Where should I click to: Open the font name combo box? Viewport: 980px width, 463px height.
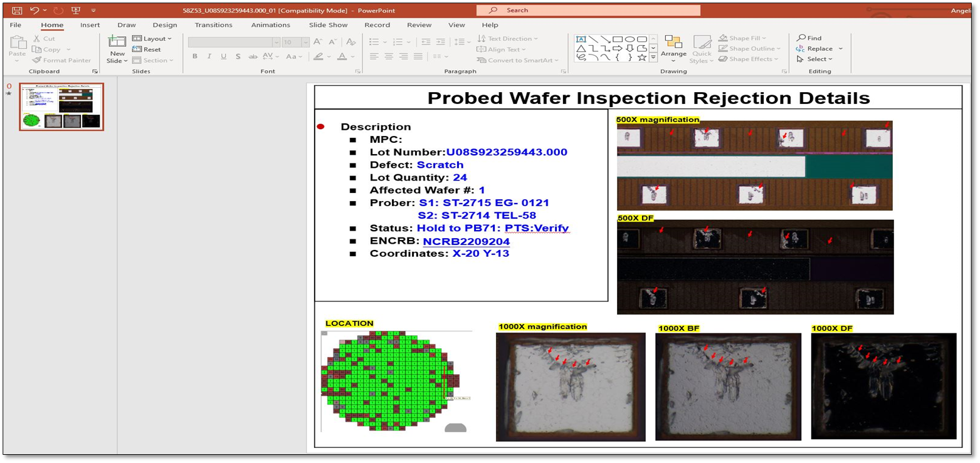[234, 42]
